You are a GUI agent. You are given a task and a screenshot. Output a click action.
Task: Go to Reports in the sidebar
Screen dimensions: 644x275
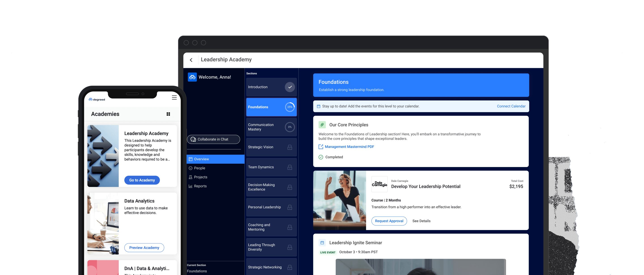pyautogui.click(x=200, y=186)
